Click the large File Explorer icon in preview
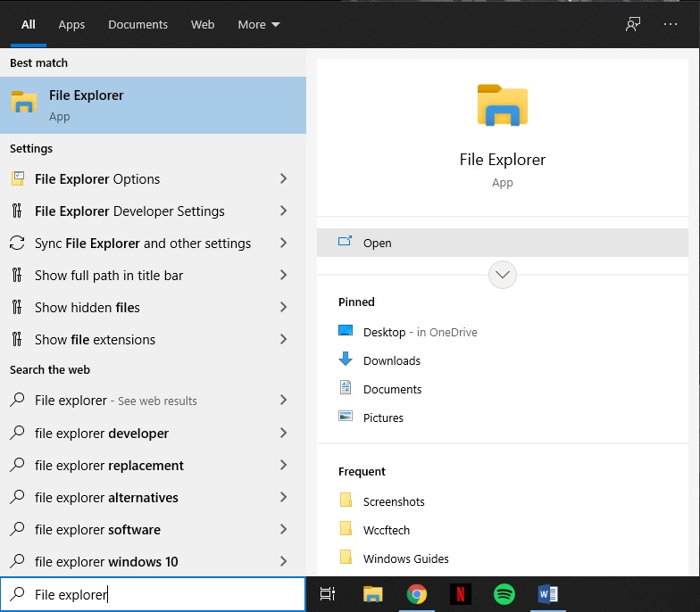This screenshot has height=612, width=700. click(503, 105)
